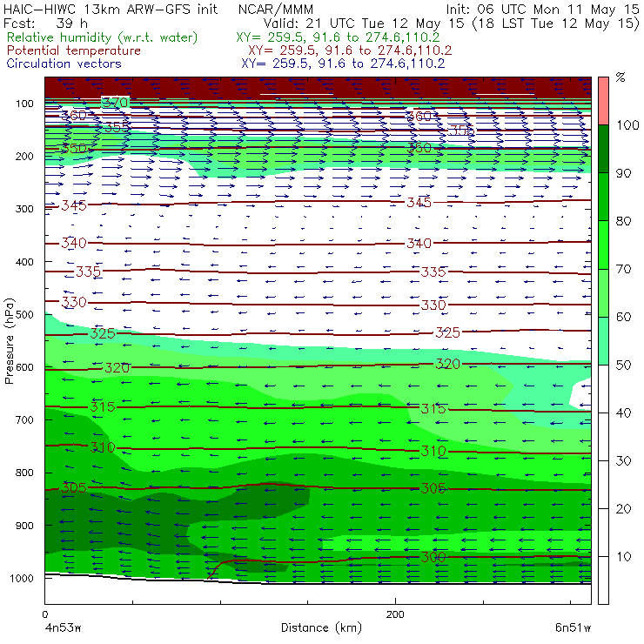Click the right-hand '325' contour label
Viewport: 644px width, 644px height.
447,332
